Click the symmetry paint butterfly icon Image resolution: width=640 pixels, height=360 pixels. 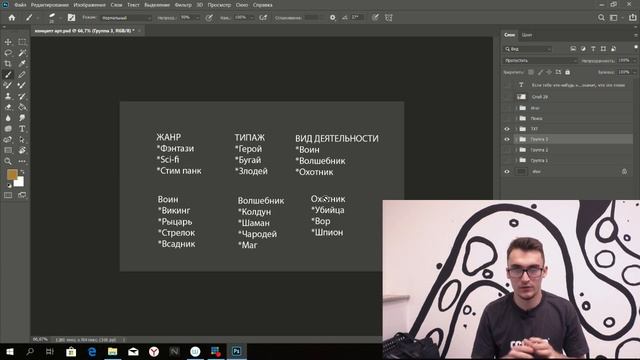[389, 18]
